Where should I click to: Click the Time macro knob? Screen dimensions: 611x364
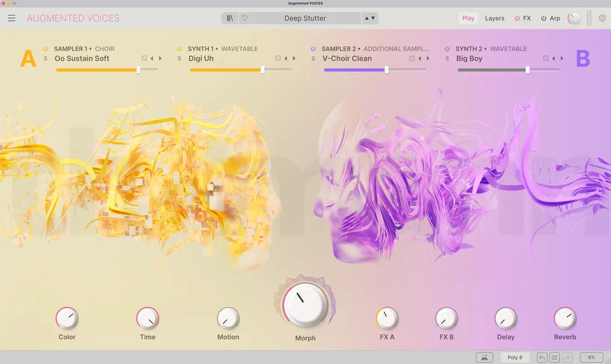click(147, 318)
